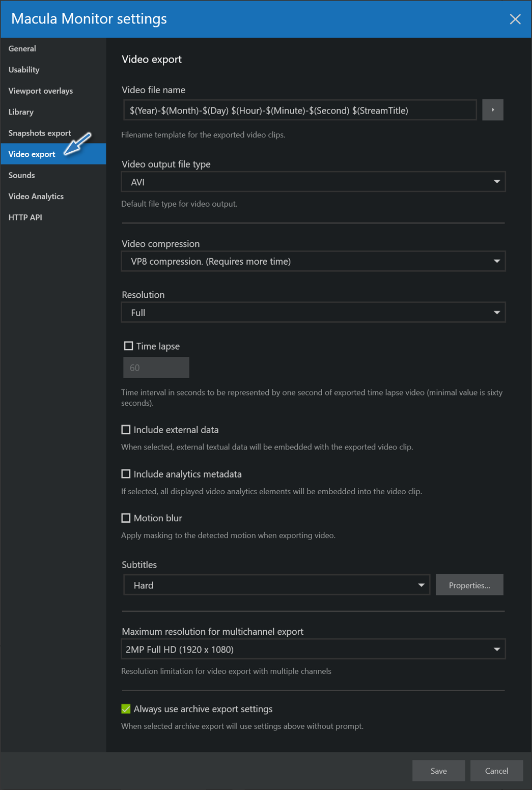Turn on Motion blur checkbox
532x790 pixels.
(x=126, y=518)
